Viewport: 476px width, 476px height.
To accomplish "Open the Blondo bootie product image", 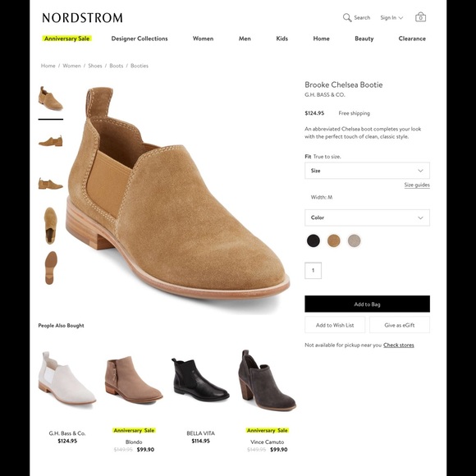I will point(134,379).
